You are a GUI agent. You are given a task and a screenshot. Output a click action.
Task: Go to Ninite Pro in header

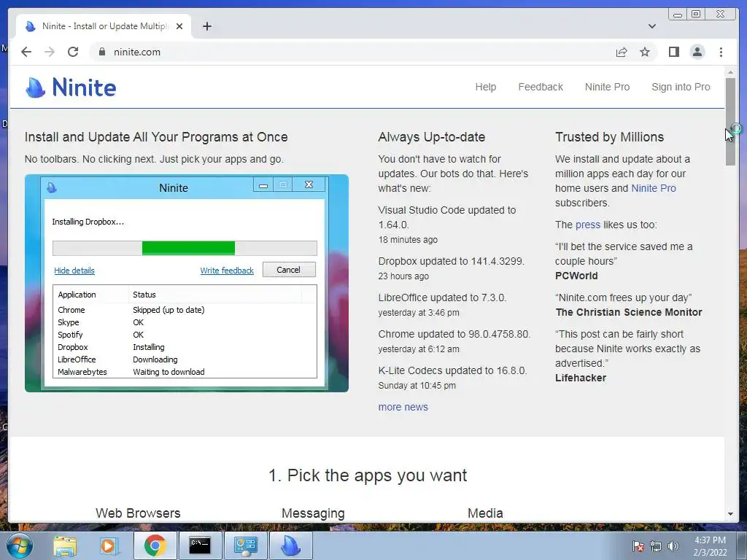click(607, 87)
